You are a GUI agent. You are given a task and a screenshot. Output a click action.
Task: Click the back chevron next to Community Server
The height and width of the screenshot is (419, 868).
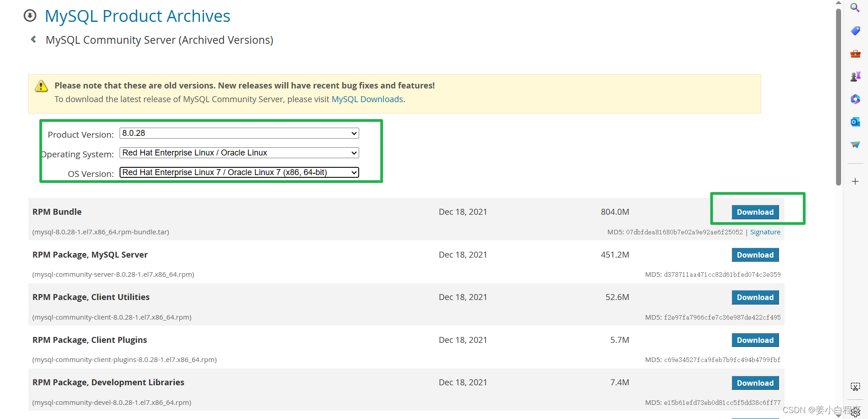[x=33, y=39]
